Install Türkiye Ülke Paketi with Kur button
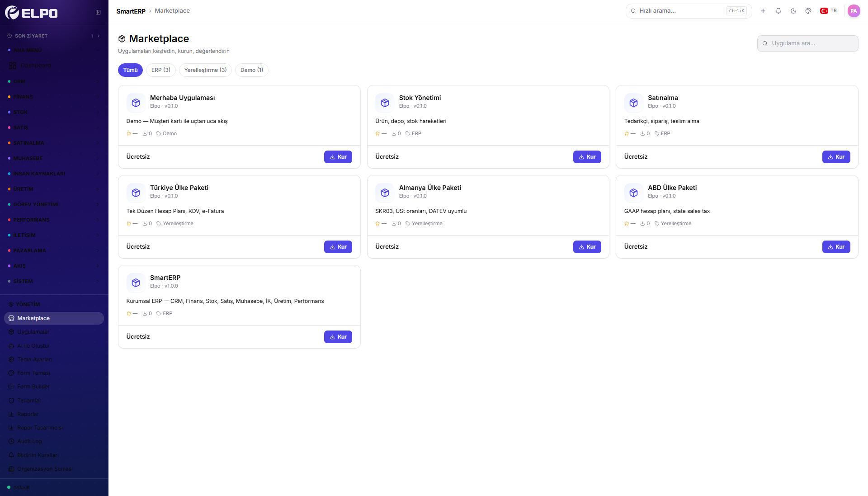 (338, 247)
